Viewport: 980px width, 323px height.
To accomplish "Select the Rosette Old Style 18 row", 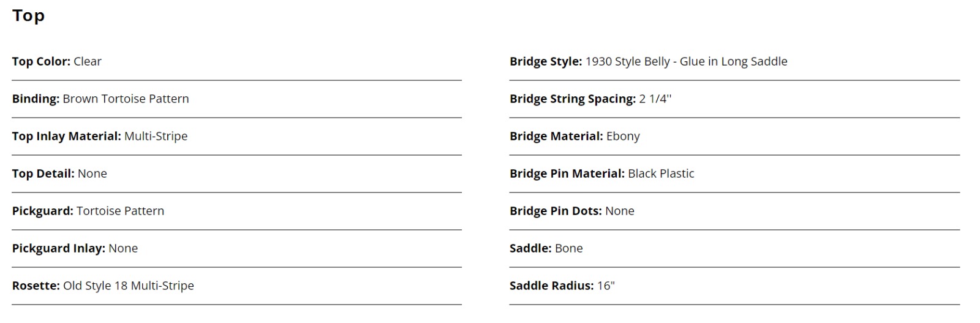I will pos(236,286).
